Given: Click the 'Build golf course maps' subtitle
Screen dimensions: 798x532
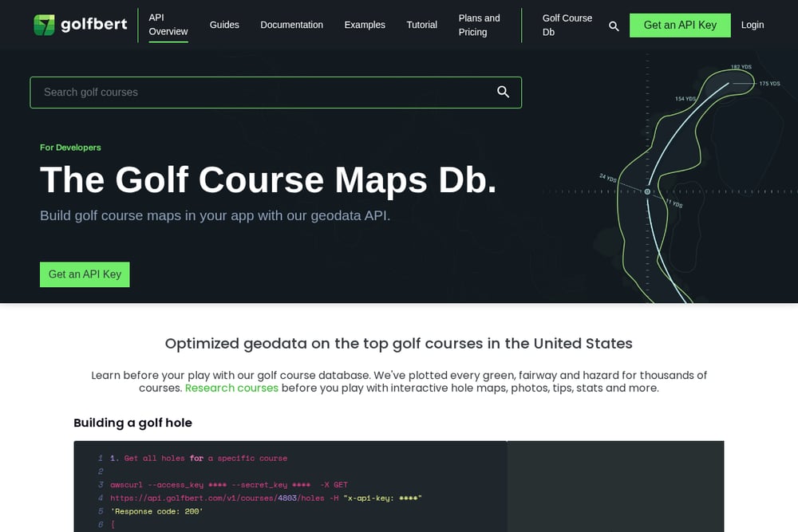Looking at the screenshot, I should (215, 215).
